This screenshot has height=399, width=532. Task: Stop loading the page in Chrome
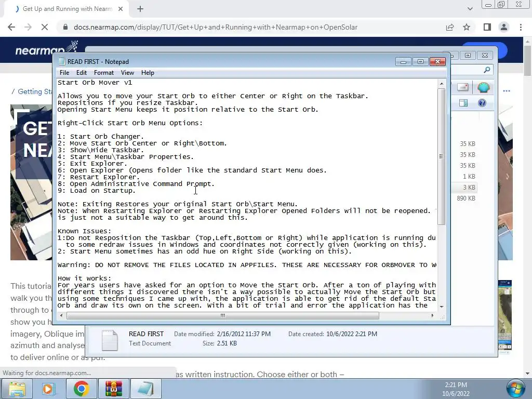pyautogui.click(x=45, y=27)
